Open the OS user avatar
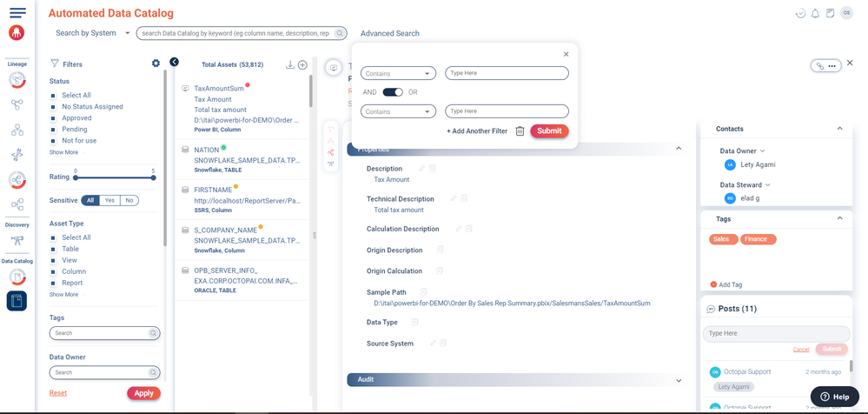 pyautogui.click(x=846, y=13)
